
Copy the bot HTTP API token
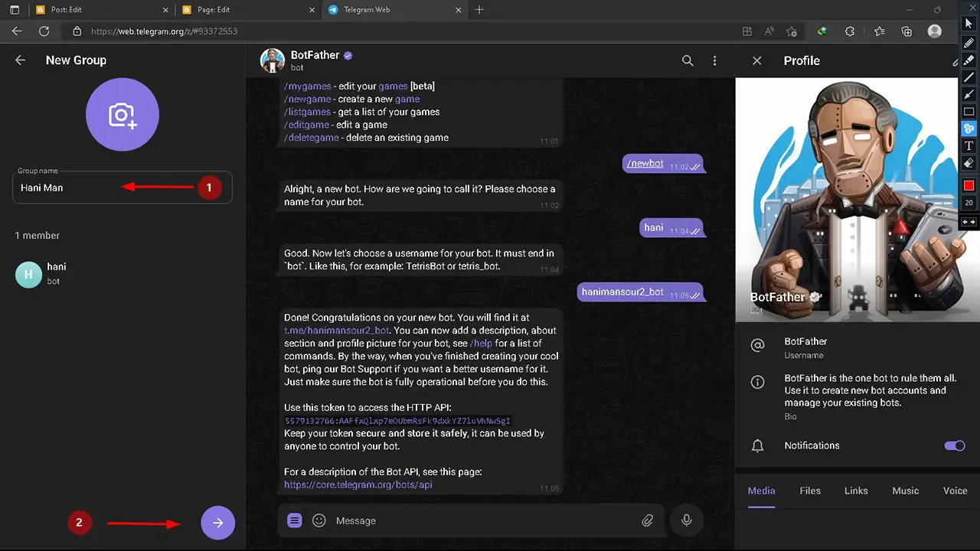[x=397, y=421]
